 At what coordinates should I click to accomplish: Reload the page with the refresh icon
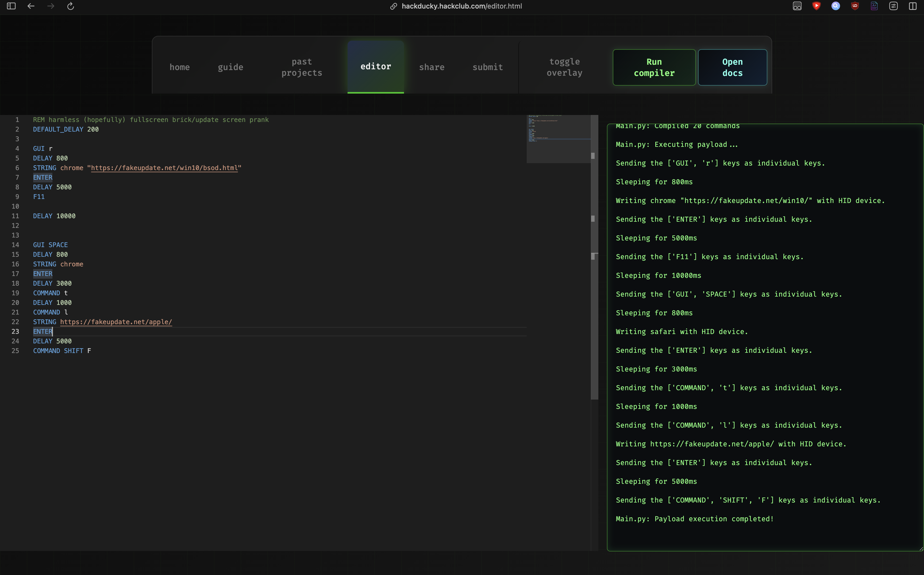click(70, 6)
